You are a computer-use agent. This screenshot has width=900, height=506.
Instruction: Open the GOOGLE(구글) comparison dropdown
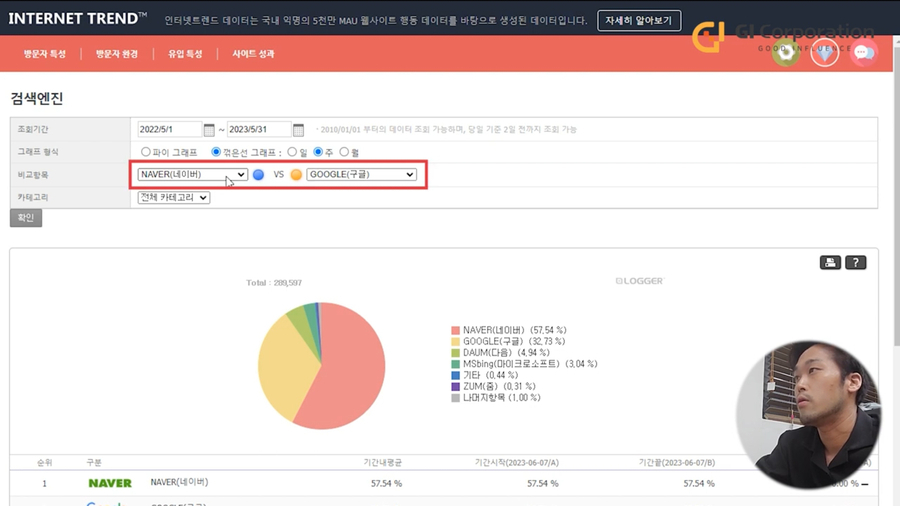click(361, 174)
